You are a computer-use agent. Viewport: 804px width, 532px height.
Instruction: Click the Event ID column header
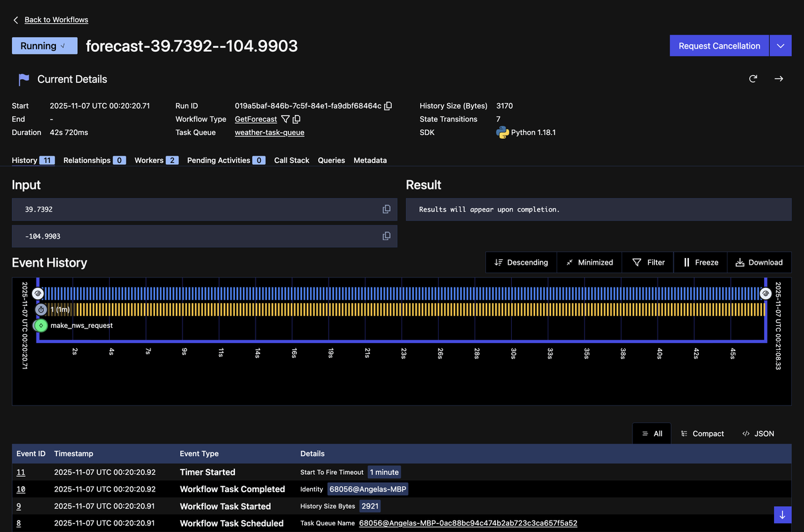(31, 454)
